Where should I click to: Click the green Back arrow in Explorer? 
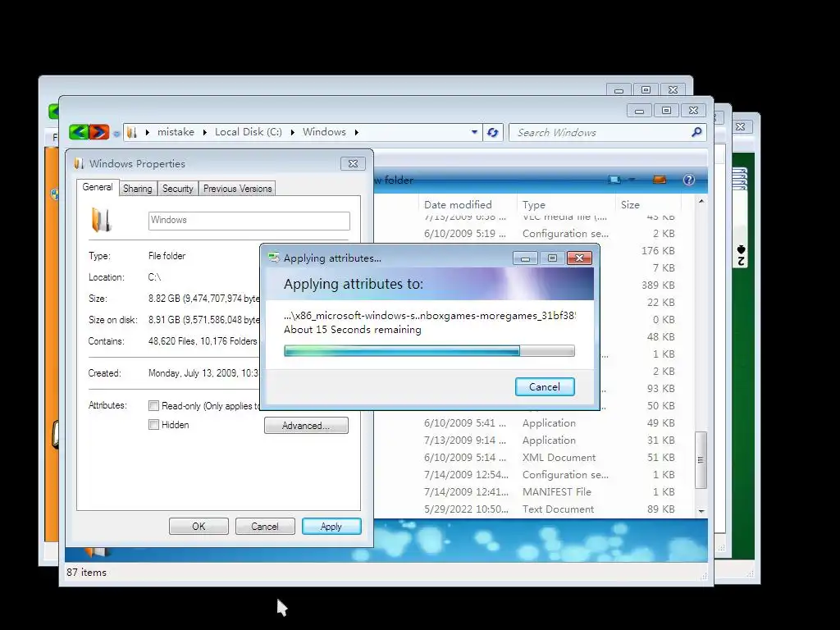[78, 132]
